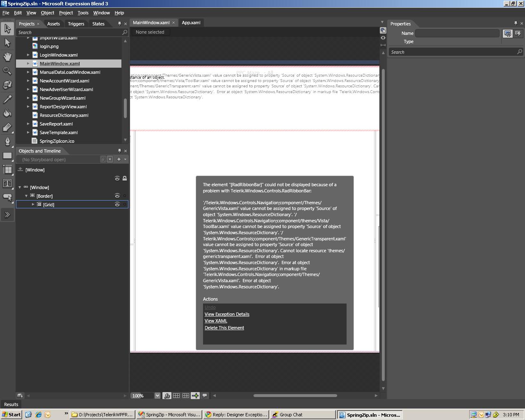Image resolution: width=525 pixels, height=420 pixels.
Task: Click the Internet Explorer quick launch icon
Action: pyautogui.click(x=38, y=415)
